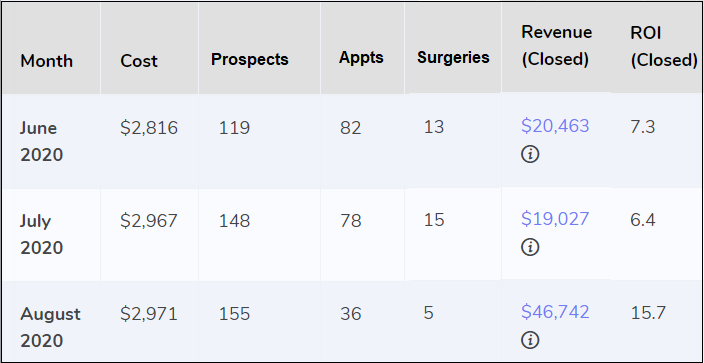
Task: Click the August 2020 month cell
Action: 50,328
